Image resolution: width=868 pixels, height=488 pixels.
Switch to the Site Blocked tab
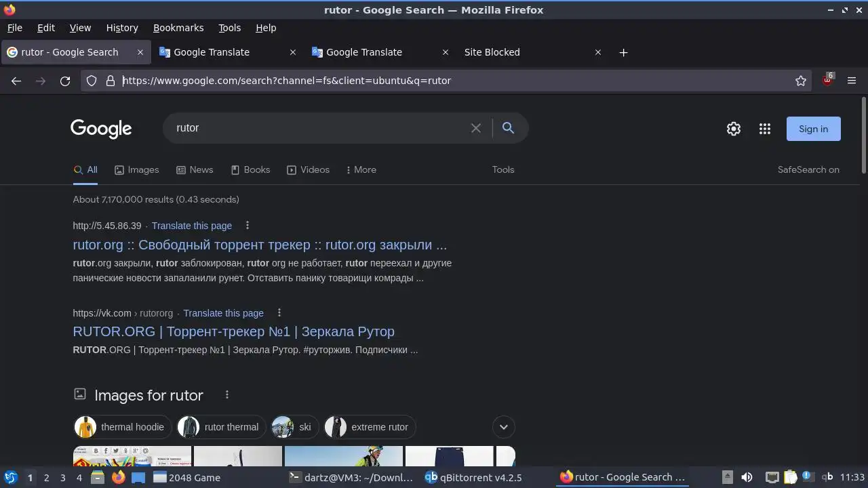(532, 52)
